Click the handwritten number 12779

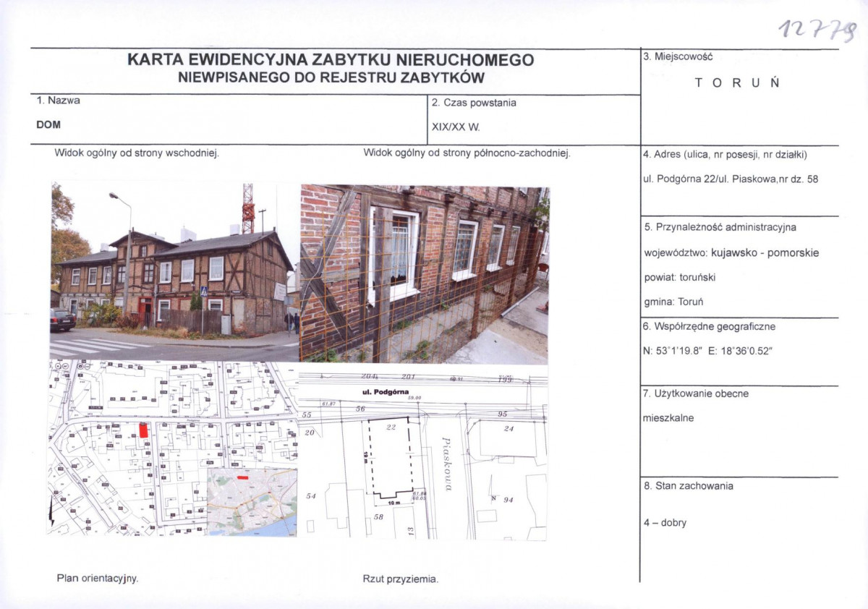click(818, 30)
